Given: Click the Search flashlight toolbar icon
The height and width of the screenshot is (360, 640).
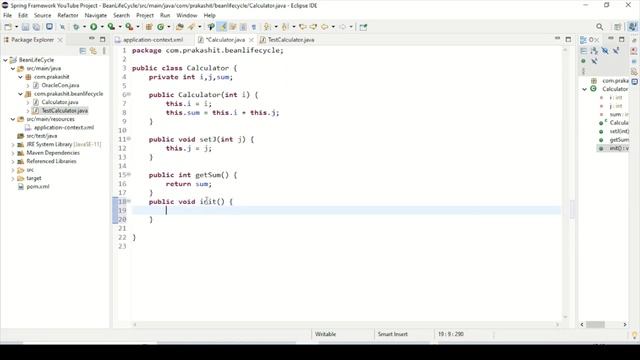Looking at the screenshot, I should pyautogui.click(x=191, y=27).
